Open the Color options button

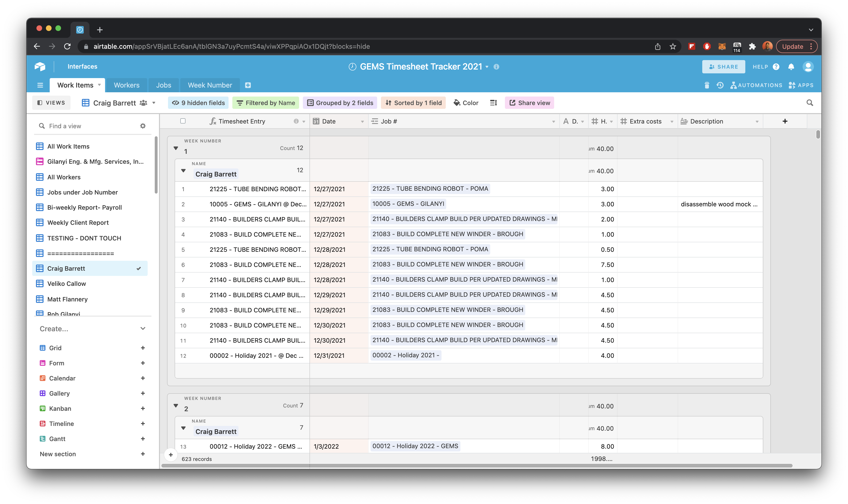[466, 103]
